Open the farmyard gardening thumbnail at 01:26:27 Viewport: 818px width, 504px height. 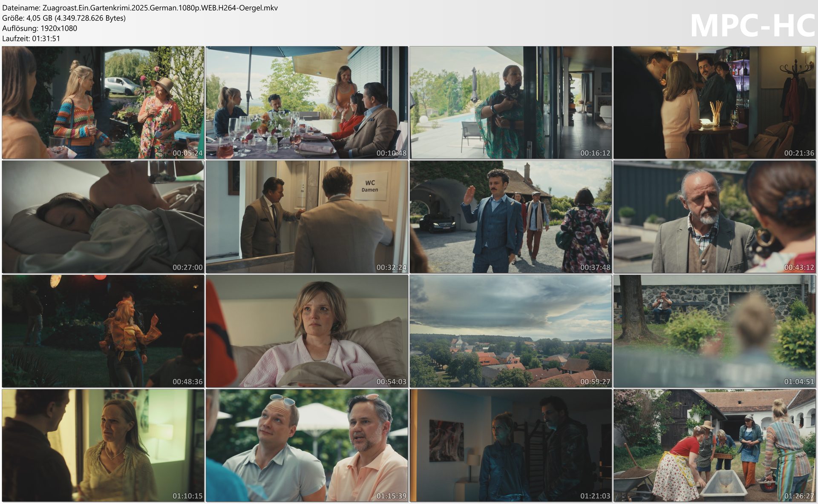tap(714, 445)
